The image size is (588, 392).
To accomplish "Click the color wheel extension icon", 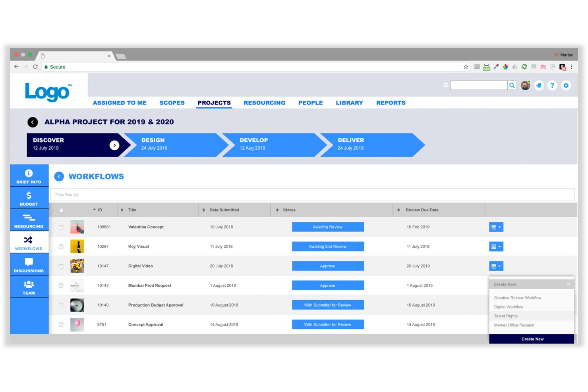I will click(505, 67).
